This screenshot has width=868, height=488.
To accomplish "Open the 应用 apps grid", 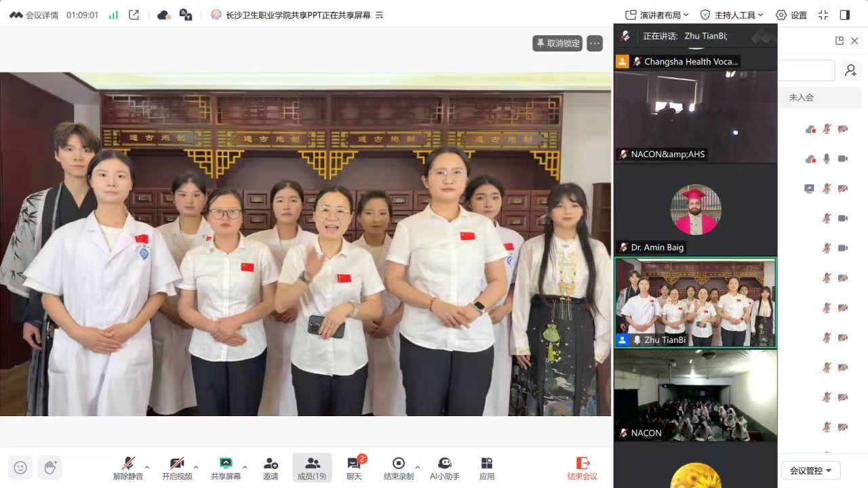I will tap(486, 468).
